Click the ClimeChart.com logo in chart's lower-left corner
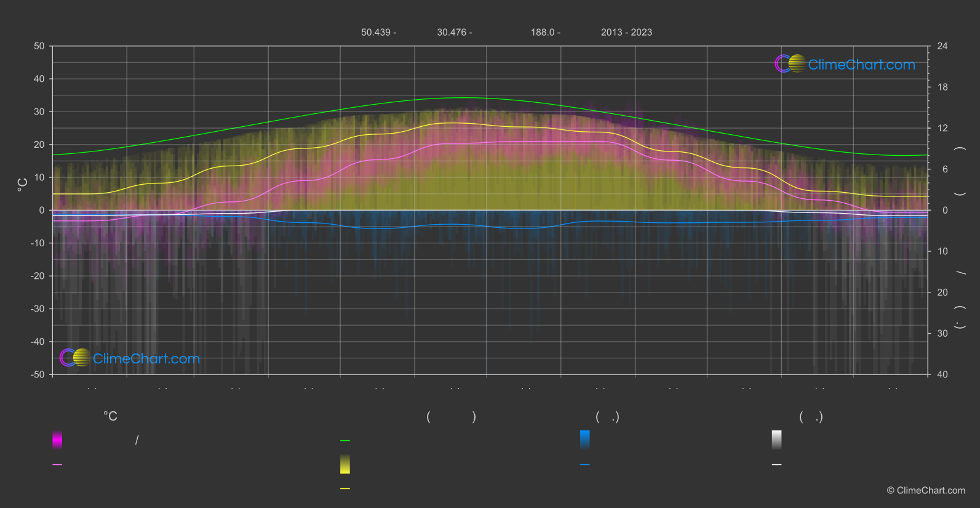The width and height of the screenshot is (980, 508). (130, 358)
